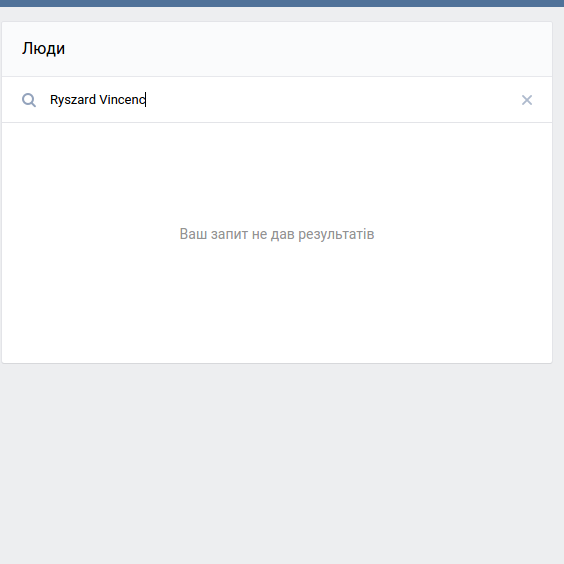Image resolution: width=564 pixels, height=564 pixels.
Task: Click the divider line under the search row
Action: (x=277, y=122)
